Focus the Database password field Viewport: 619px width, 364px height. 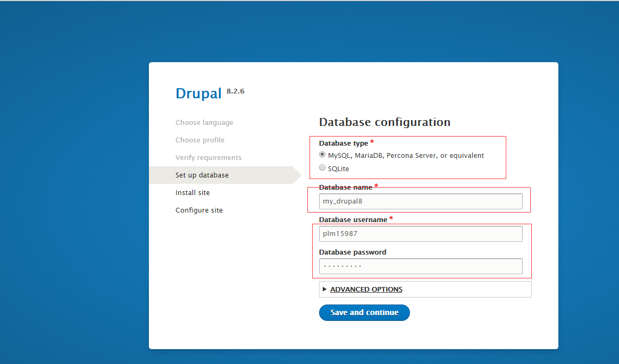click(421, 266)
